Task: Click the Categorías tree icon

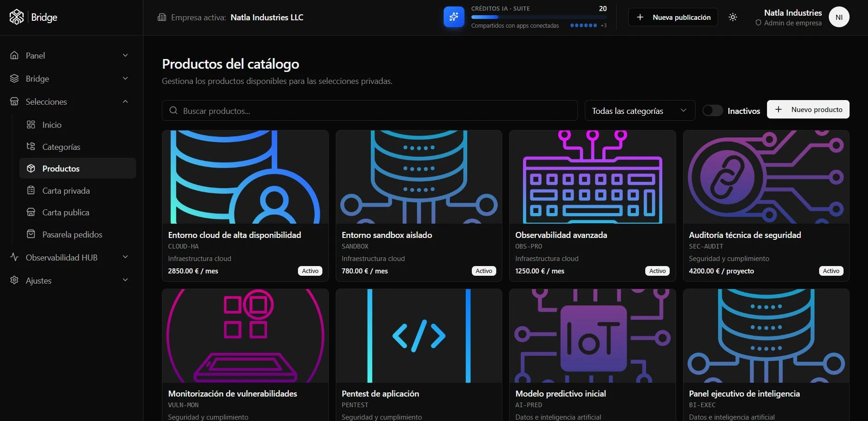Action: (x=31, y=147)
